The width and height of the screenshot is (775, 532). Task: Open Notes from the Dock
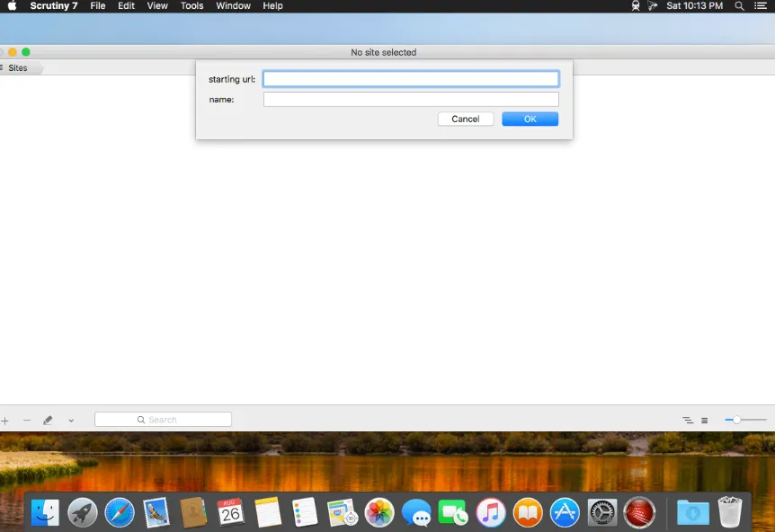[x=268, y=512]
